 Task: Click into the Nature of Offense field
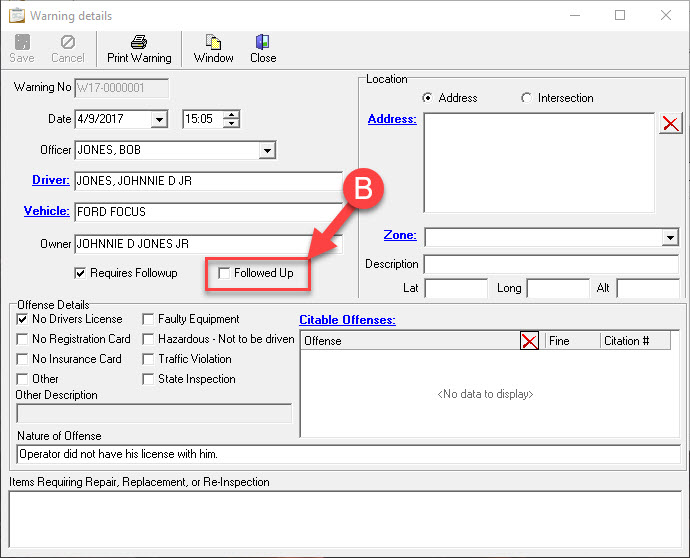point(348,454)
